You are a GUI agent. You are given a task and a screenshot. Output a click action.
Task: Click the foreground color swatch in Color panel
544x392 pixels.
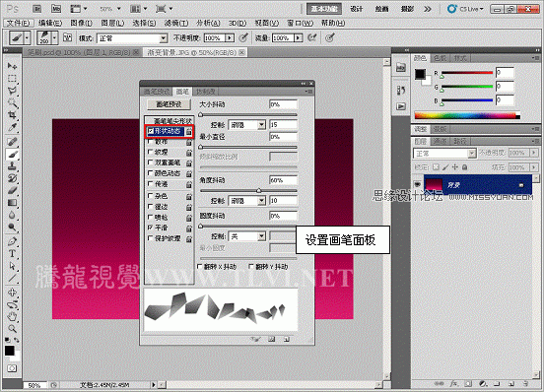(x=420, y=74)
